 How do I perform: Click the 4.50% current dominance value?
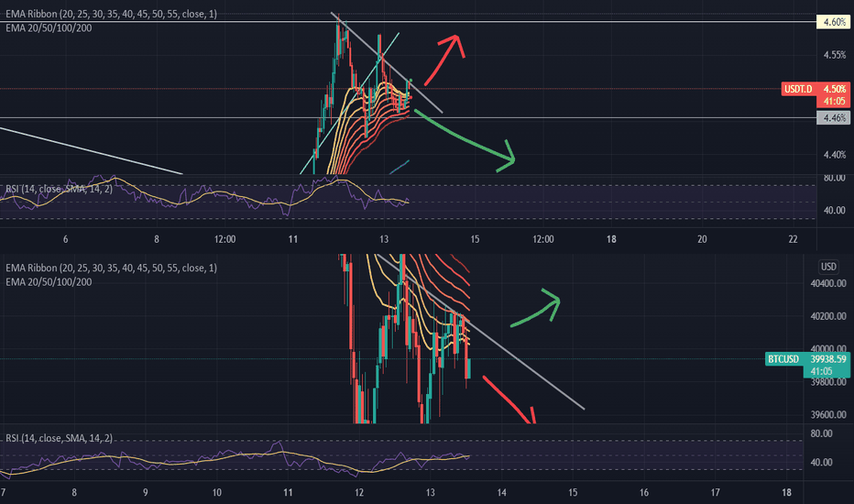835,89
